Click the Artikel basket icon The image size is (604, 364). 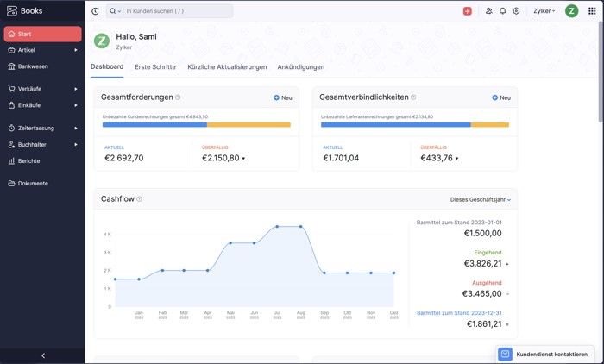(x=12, y=50)
